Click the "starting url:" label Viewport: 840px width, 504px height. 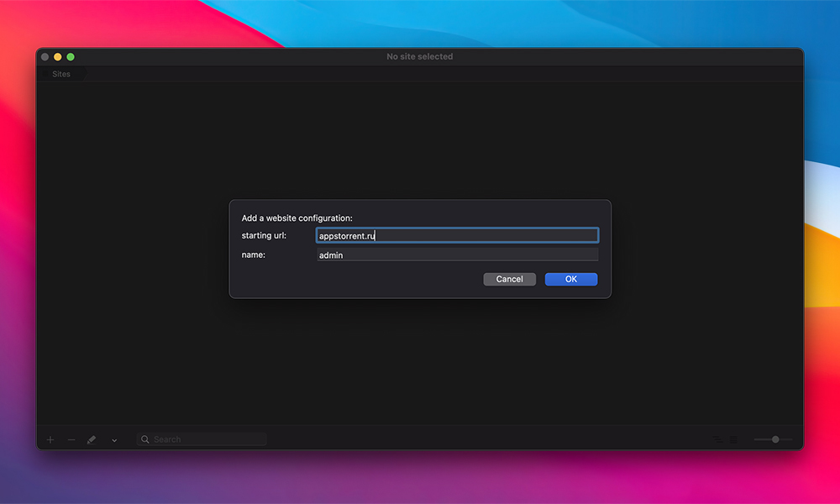(x=264, y=235)
